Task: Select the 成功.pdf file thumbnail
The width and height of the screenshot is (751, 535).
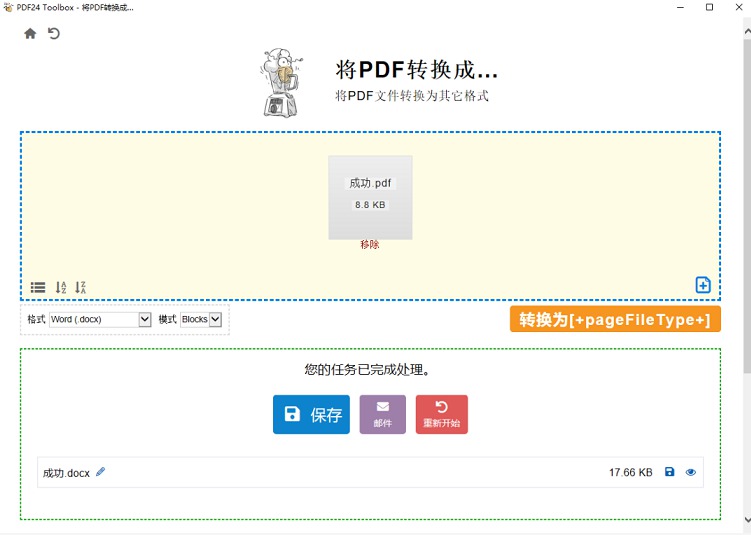Action: pos(370,197)
